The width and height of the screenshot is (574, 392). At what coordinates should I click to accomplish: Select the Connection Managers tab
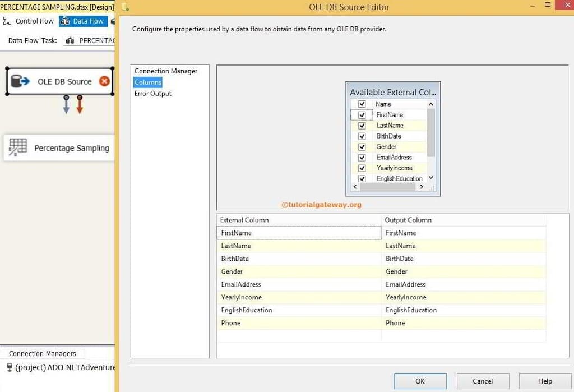(43, 353)
